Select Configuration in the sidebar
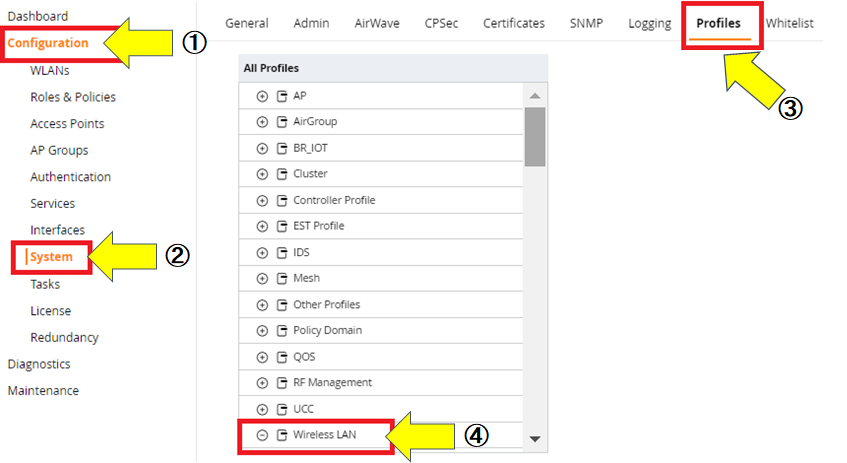The height and width of the screenshot is (463, 847). click(48, 43)
